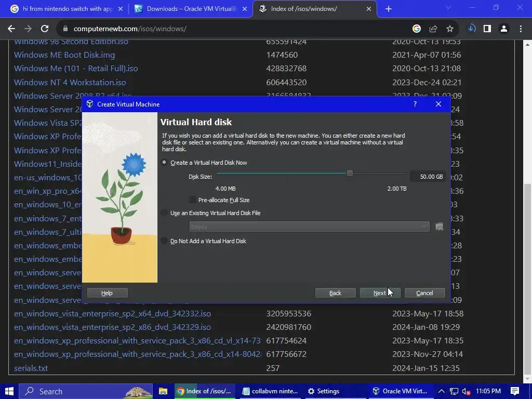Viewport: 532px width, 399px height.
Task: Click the 4.00 MB minimum label
Action: pos(225,189)
